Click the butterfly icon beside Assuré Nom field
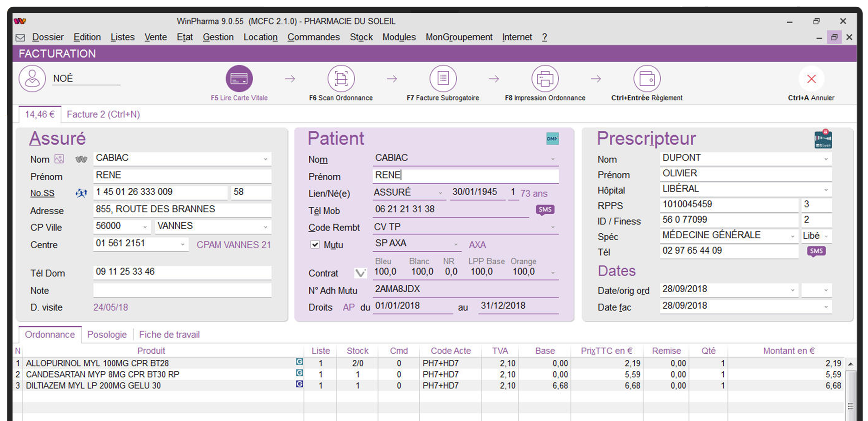The height and width of the screenshot is (421, 868). click(x=81, y=159)
